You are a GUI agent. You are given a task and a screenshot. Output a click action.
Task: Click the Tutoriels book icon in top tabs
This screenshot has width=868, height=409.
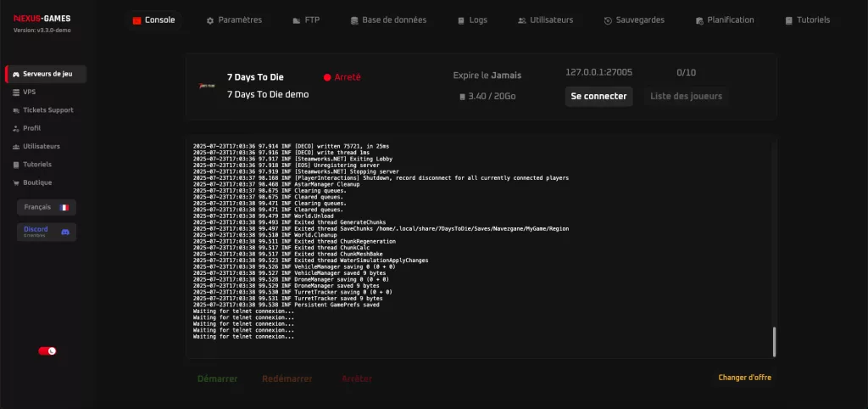(x=789, y=21)
